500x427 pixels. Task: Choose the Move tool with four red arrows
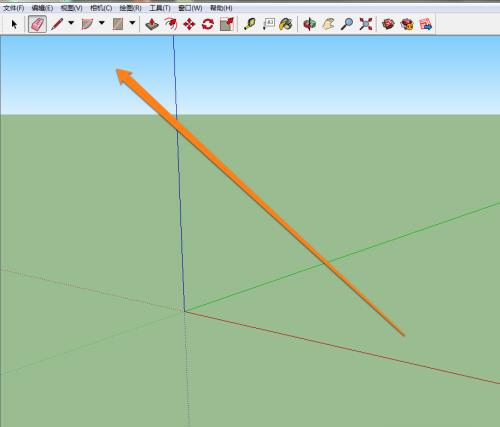pos(189,24)
